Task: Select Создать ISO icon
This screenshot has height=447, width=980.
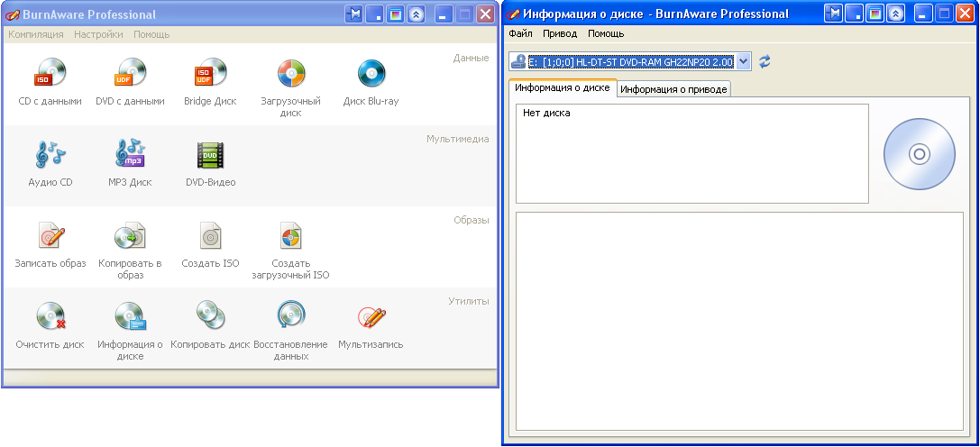Action: pyautogui.click(x=210, y=236)
